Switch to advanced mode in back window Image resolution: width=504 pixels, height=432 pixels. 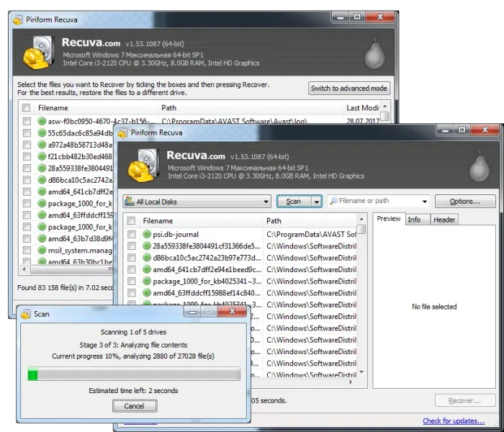(348, 88)
